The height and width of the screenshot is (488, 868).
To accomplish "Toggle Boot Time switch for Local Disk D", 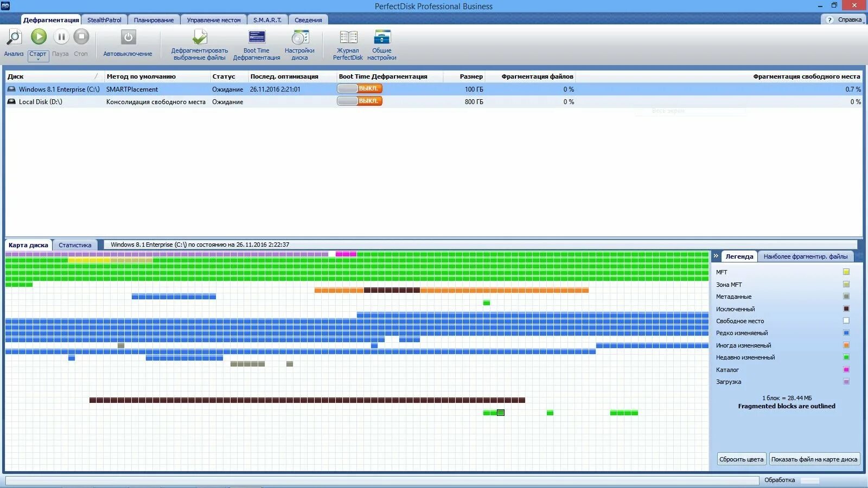I will 360,101.
